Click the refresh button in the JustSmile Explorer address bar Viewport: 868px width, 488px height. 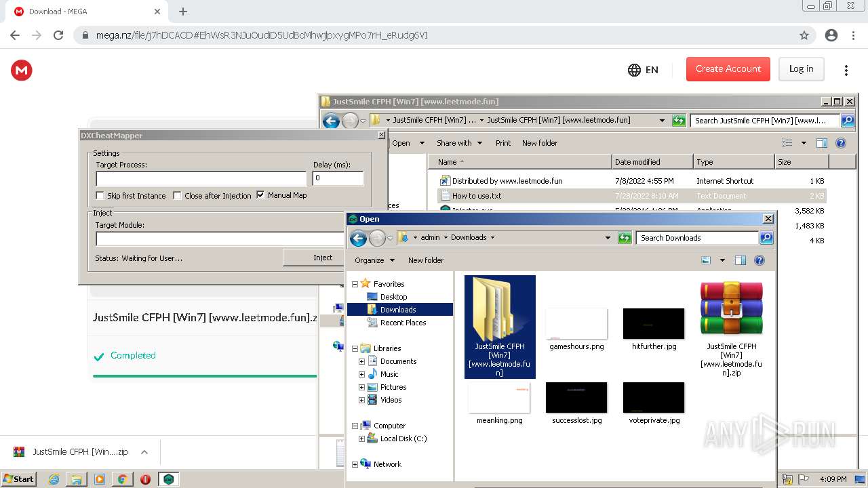point(679,121)
